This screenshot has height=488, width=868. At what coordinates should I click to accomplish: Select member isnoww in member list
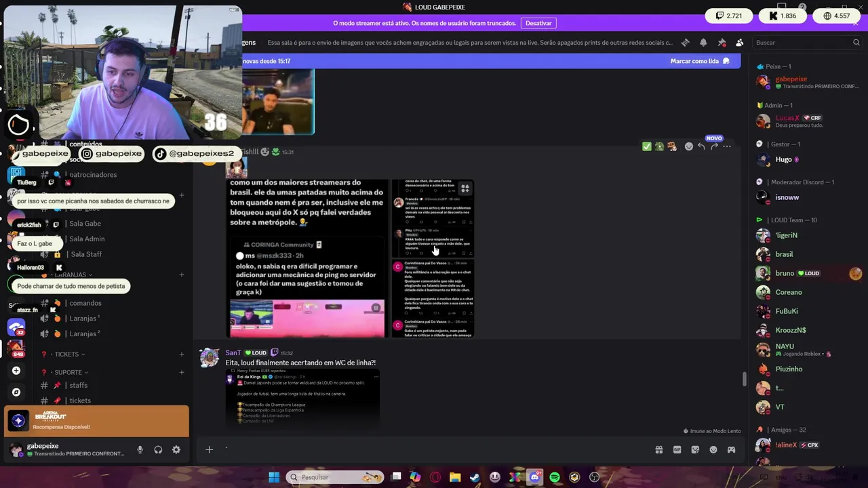[807, 197]
